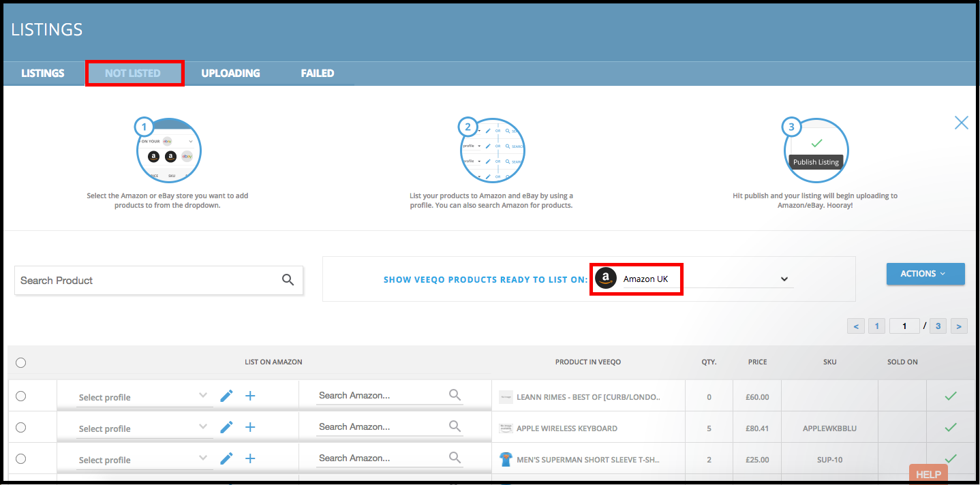Click Amazon search magnifier in Superman row

coord(455,458)
